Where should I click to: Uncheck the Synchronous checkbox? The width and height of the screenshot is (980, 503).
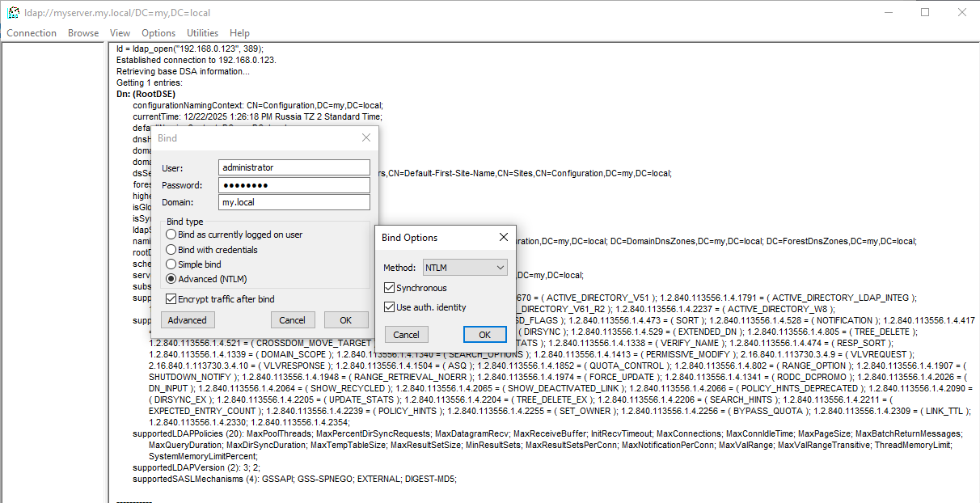point(390,288)
